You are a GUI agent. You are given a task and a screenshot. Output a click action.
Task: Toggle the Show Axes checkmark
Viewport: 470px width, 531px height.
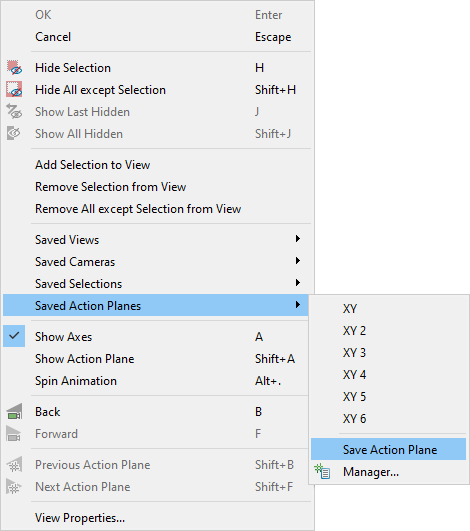tap(14, 336)
